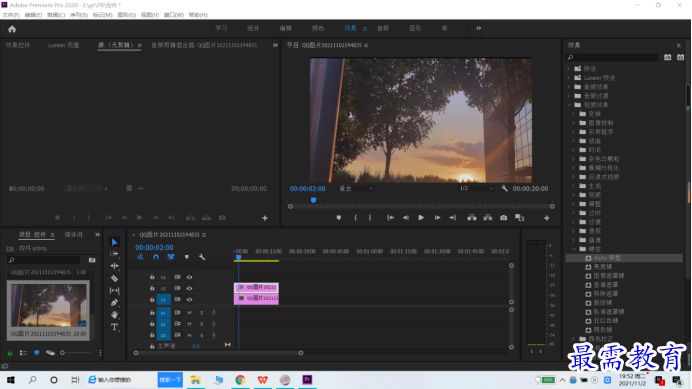Switch project panel to list view
Viewport: 692px width, 389px height.
pos(23,353)
